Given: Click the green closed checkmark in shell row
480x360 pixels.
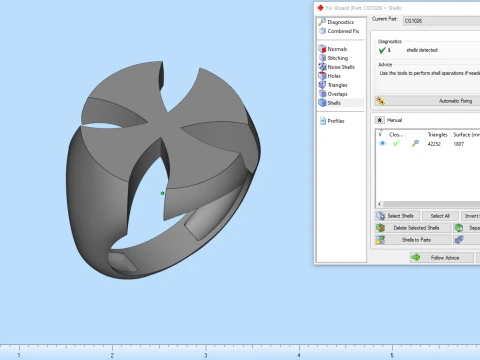Looking at the screenshot, I should click(x=396, y=143).
